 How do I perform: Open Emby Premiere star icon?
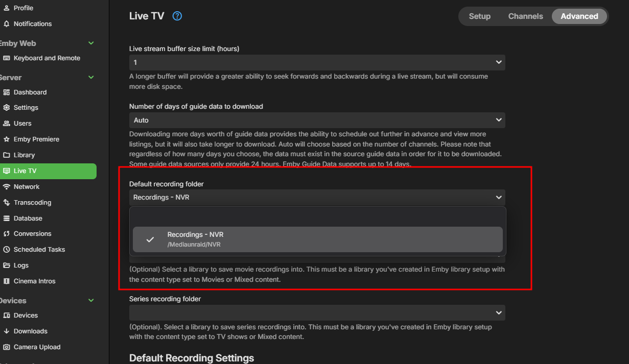(7, 139)
